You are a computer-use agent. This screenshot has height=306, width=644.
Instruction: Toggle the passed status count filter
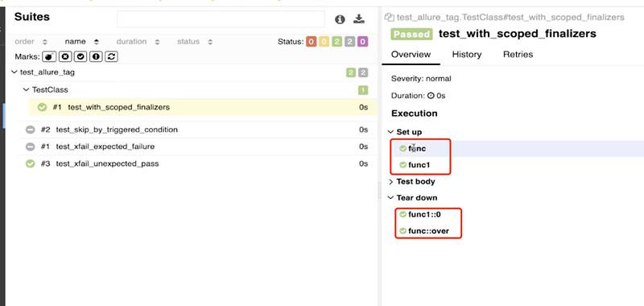(x=336, y=42)
